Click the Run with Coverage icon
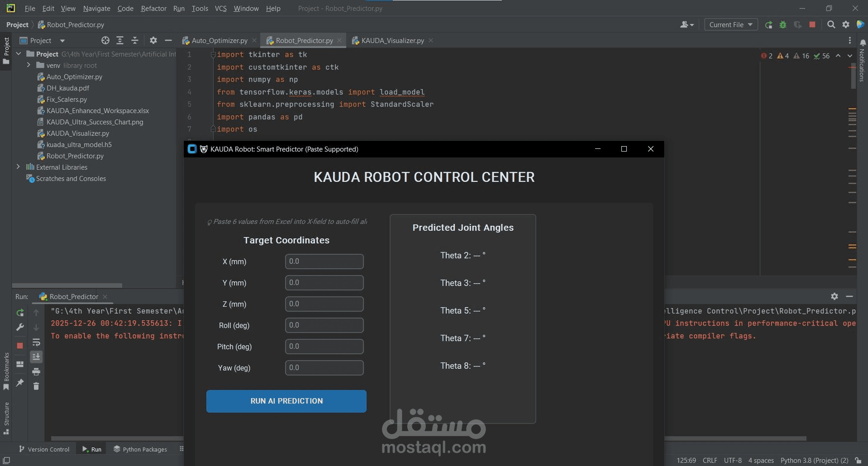 [798, 25]
